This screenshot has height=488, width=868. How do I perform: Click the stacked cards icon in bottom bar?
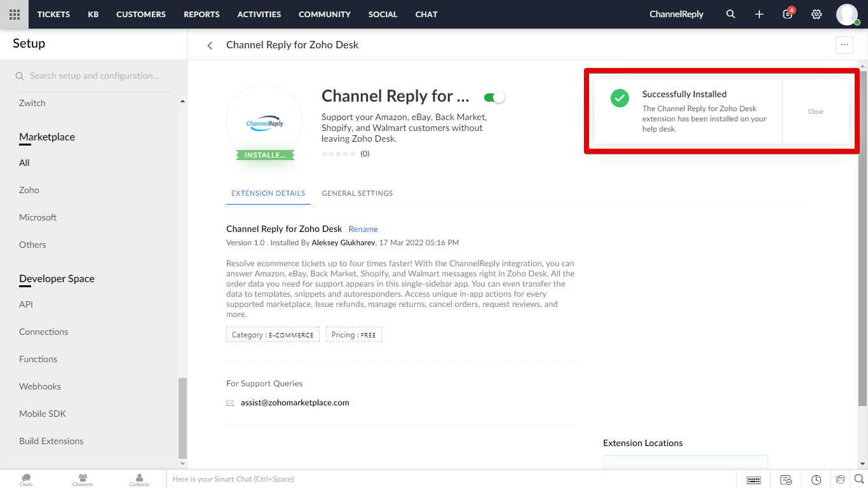[840, 480]
